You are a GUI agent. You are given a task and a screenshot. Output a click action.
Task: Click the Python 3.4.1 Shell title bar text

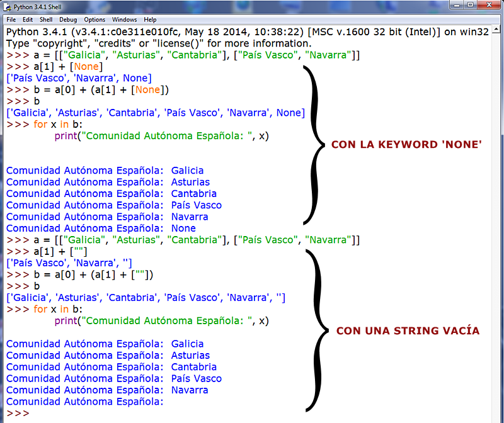coord(38,8)
